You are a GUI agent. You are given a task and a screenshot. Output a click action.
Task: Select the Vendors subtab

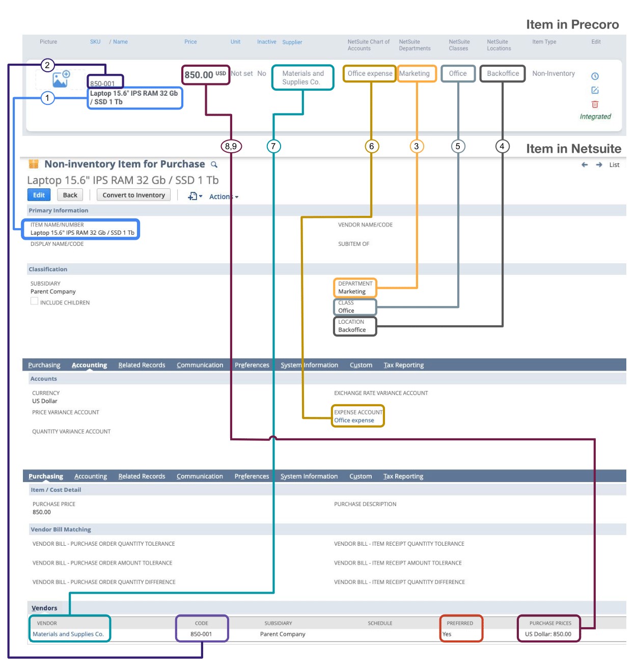coord(44,608)
